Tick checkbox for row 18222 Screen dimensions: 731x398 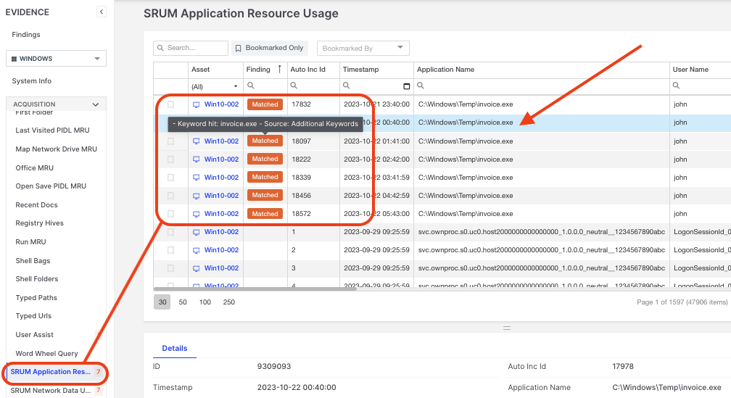point(171,159)
